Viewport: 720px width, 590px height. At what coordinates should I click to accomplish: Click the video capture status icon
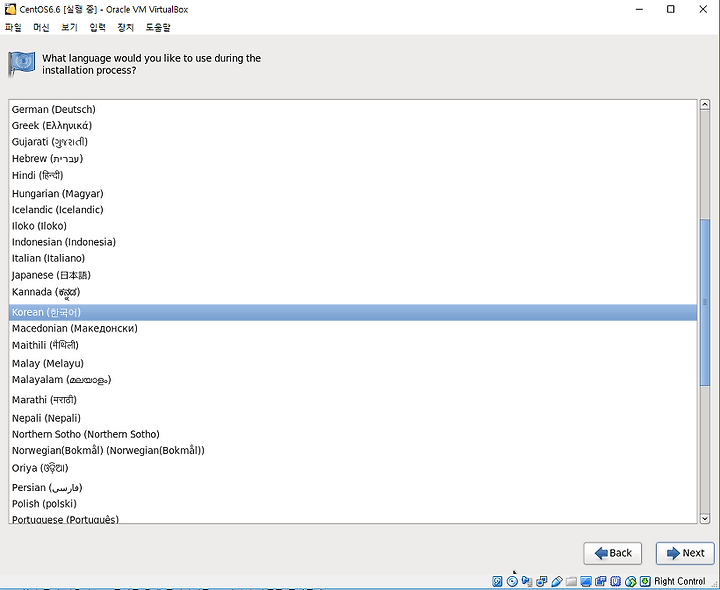click(601, 581)
